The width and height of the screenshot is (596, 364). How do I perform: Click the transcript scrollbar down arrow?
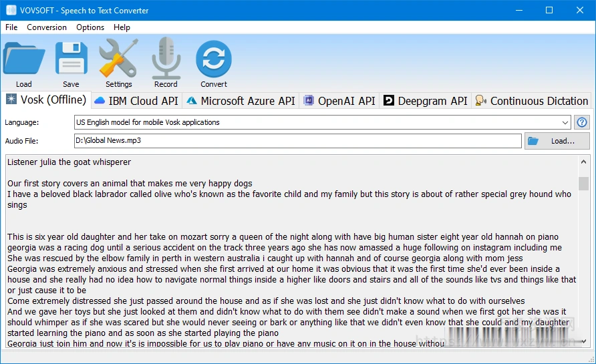pos(584,341)
